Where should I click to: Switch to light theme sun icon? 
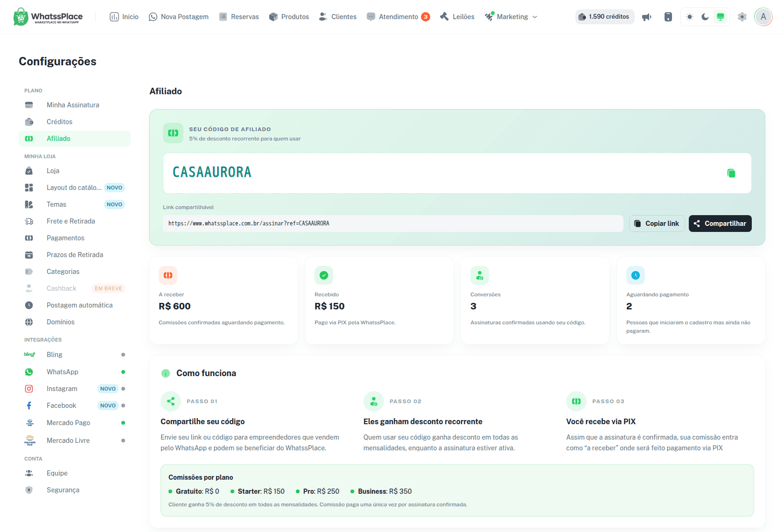tap(690, 17)
